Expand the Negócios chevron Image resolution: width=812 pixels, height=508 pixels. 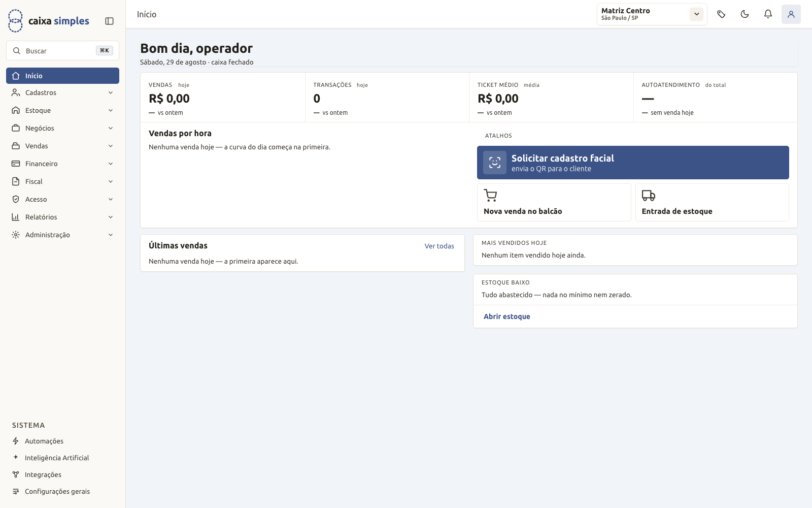(x=111, y=128)
